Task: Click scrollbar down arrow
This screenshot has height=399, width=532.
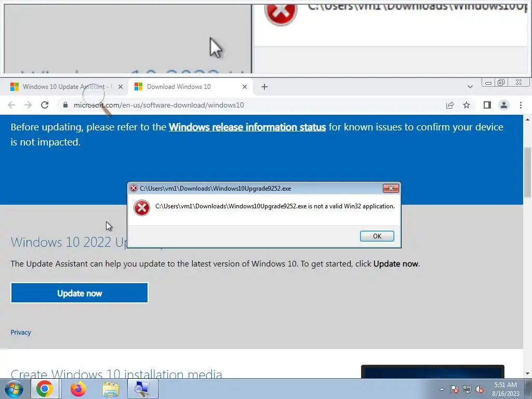Action: 527,374
